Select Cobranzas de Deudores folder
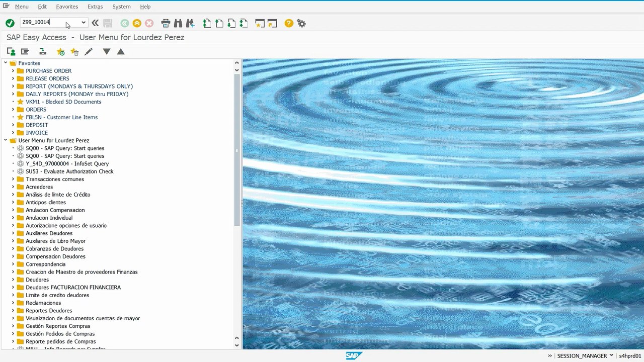This screenshot has height=362, width=644. pyautogui.click(x=55, y=249)
